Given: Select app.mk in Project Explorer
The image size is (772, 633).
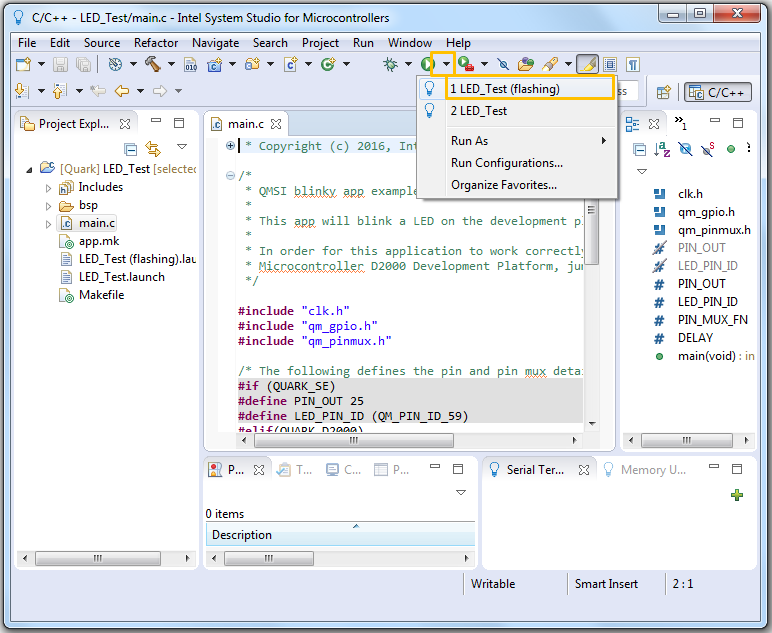Looking at the screenshot, I should pos(99,241).
